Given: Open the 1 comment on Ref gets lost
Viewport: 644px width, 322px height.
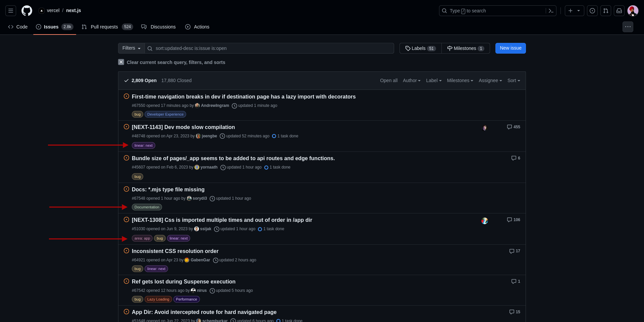Looking at the screenshot, I should [x=516, y=281].
